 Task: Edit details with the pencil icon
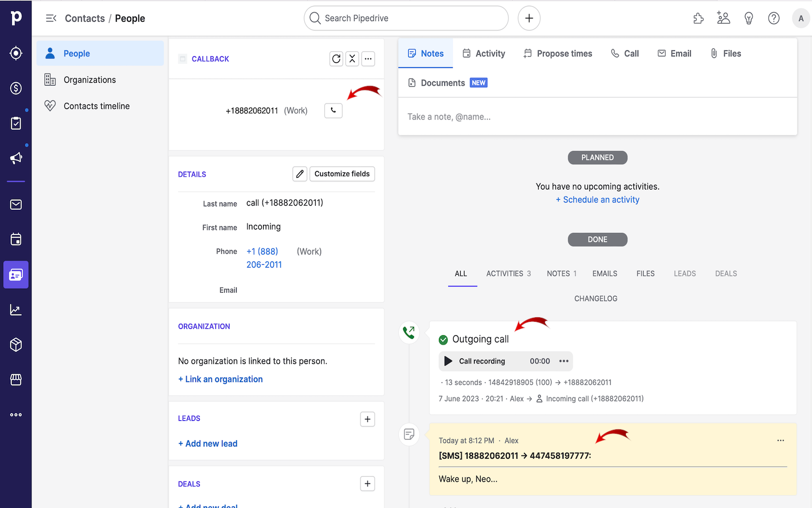(x=300, y=174)
